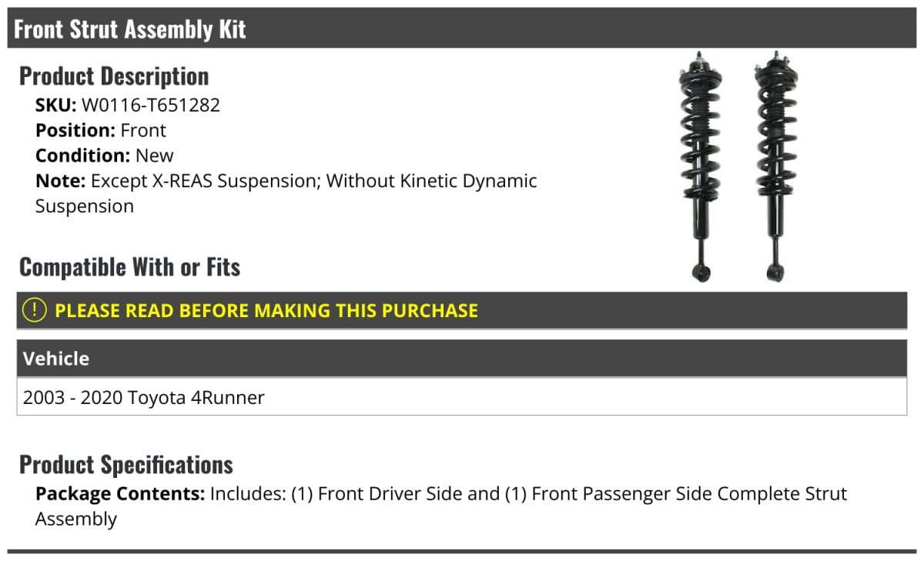Open the right strut assembly image
Image resolution: width=924 pixels, height=561 pixels.
(x=776, y=166)
